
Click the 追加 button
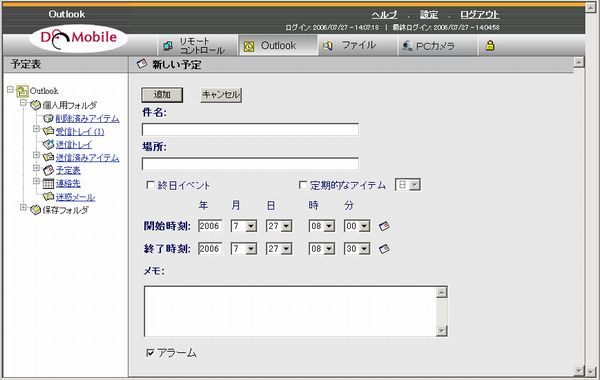162,95
